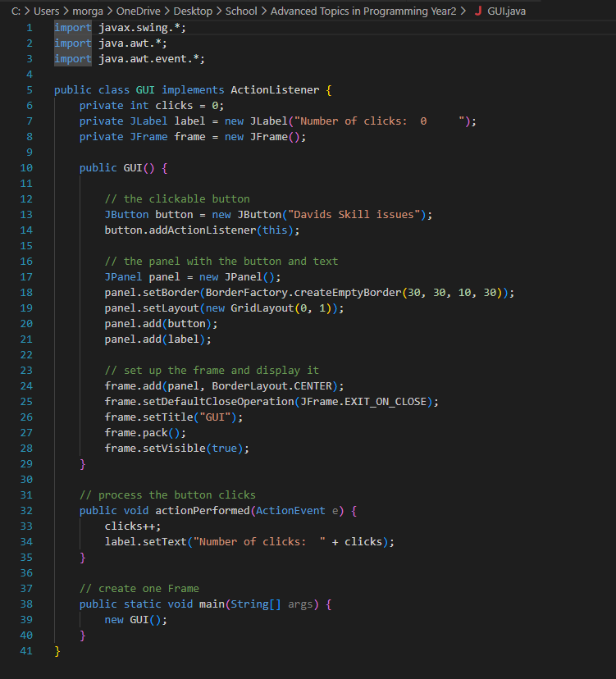Click the string "Number of clicks: 0" on line 7

tap(380, 121)
